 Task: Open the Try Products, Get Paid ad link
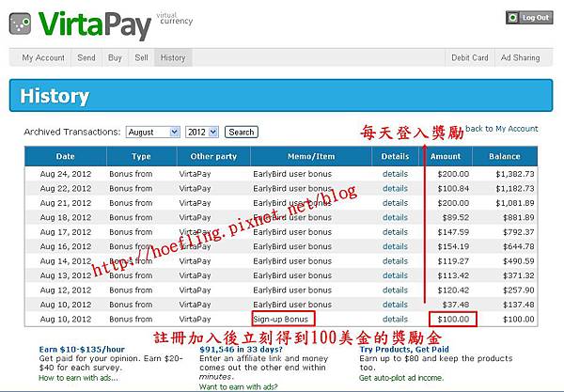point(404,349)
